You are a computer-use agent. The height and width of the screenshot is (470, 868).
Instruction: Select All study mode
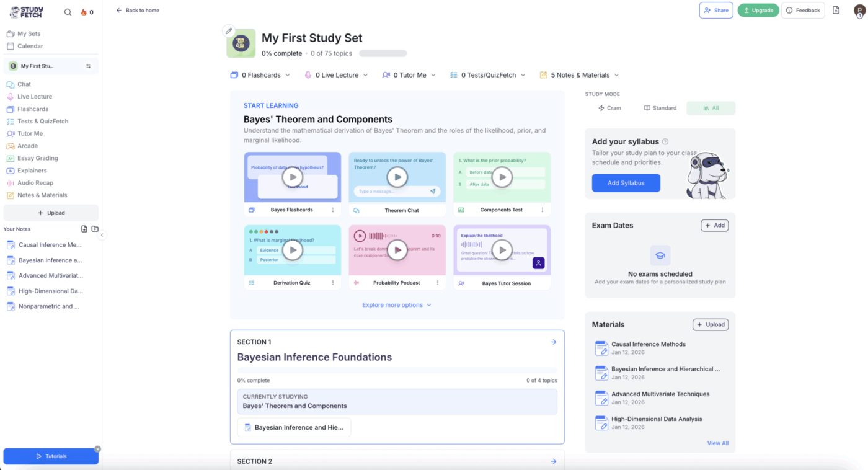coord(711,108)
